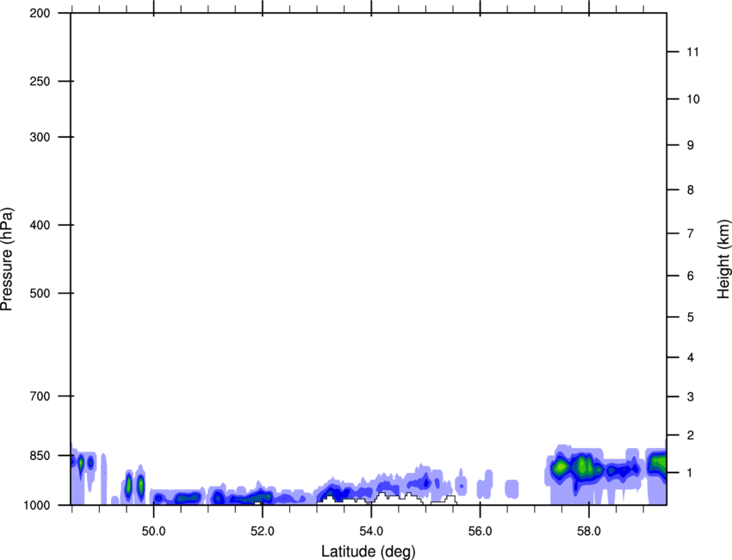The width and height of the screenshot is (732, 560).
Task: Click the 500 pressure axis label
Action: pos(40,293)
